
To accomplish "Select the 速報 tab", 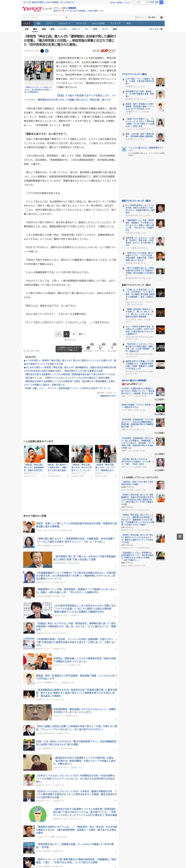I will click(x=38, y=24).
